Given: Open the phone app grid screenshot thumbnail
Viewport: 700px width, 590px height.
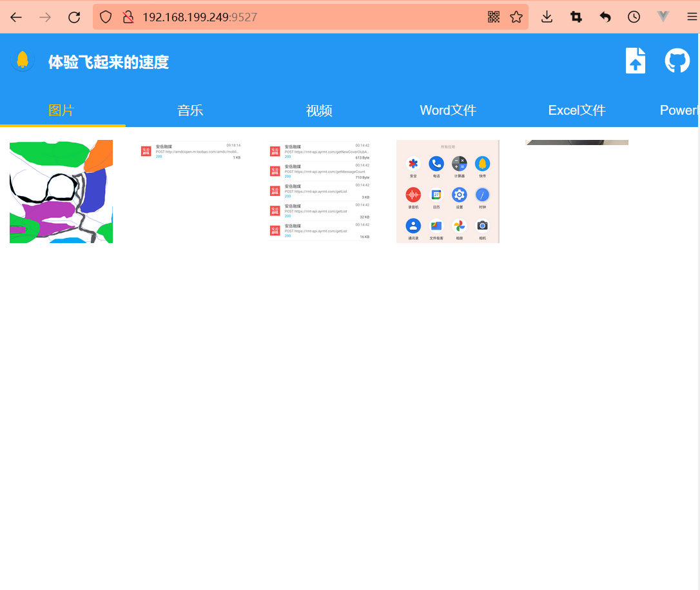Looking at the screenshot, I should [x=448, y=192].
